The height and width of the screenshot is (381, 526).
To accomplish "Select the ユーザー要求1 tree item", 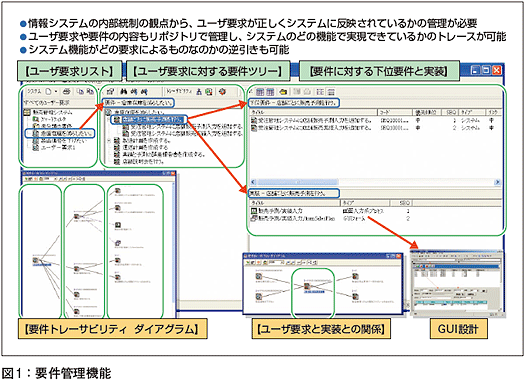I will coord(54,148).
